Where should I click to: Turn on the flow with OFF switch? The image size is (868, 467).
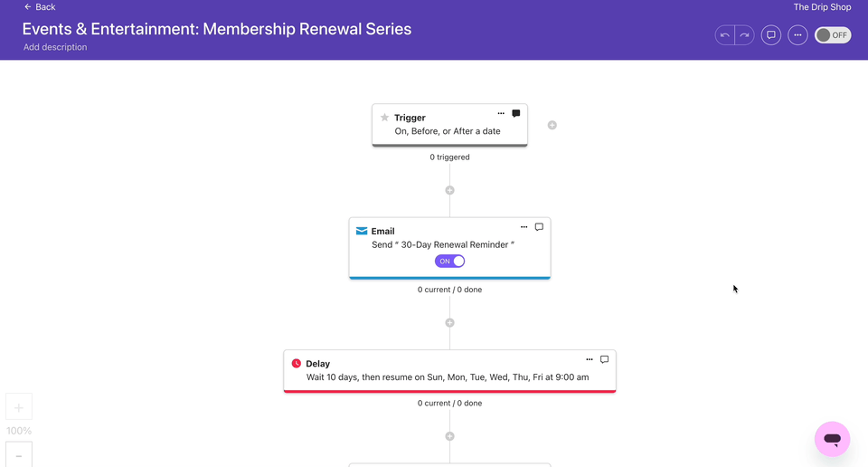click(x=833, y=35)
